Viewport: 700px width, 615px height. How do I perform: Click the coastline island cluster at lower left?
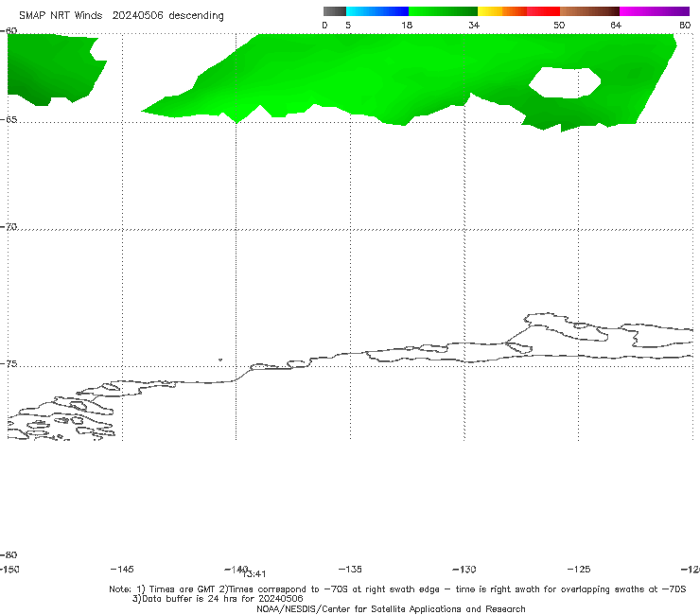(x=61, y=417)
